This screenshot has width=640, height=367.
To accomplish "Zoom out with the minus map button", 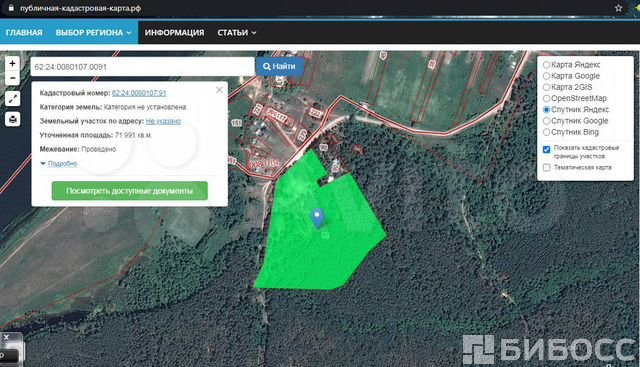I will pos(12,78).
